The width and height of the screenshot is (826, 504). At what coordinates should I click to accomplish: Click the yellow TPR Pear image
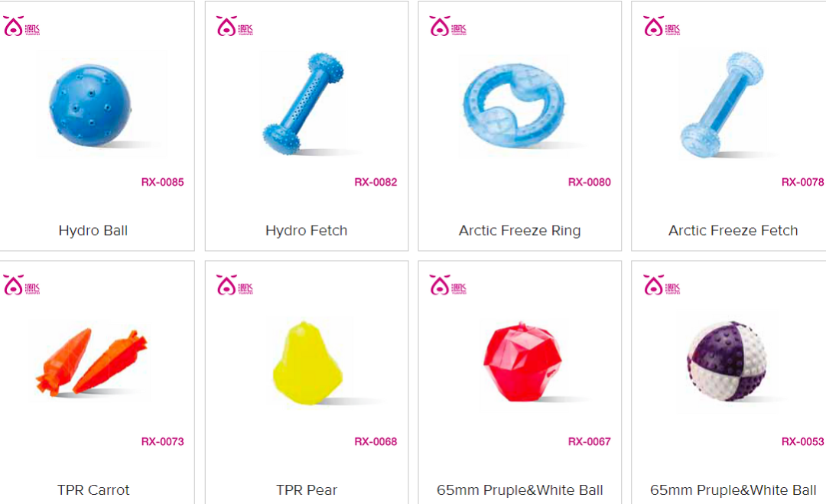pos(307,363)
